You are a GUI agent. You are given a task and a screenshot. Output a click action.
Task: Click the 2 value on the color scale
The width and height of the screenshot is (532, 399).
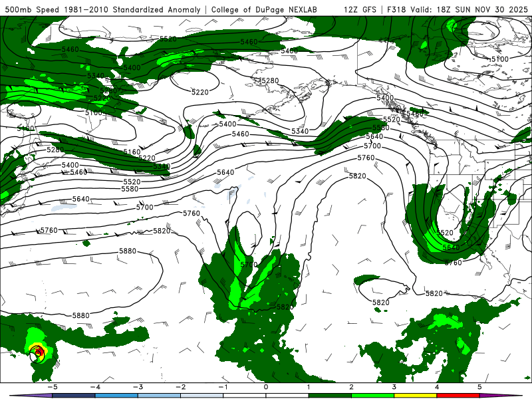(x=351, y=387)
